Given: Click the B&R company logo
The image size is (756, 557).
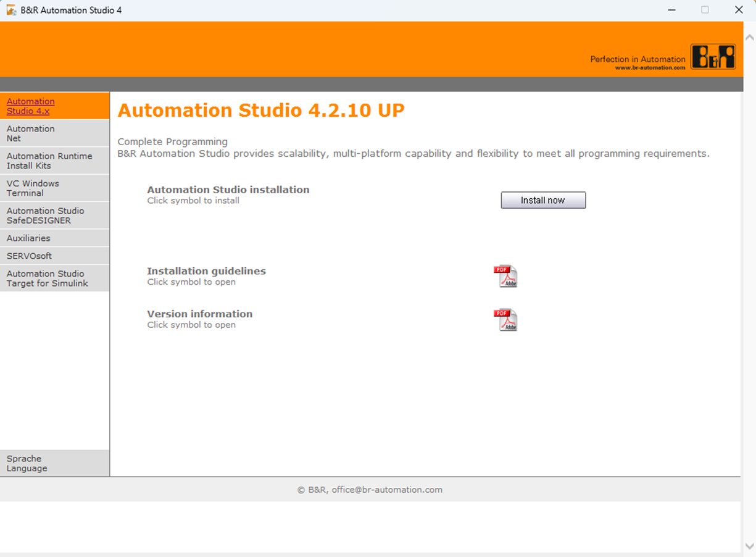Looking at the screenshot, I should [x=713, y=56].
